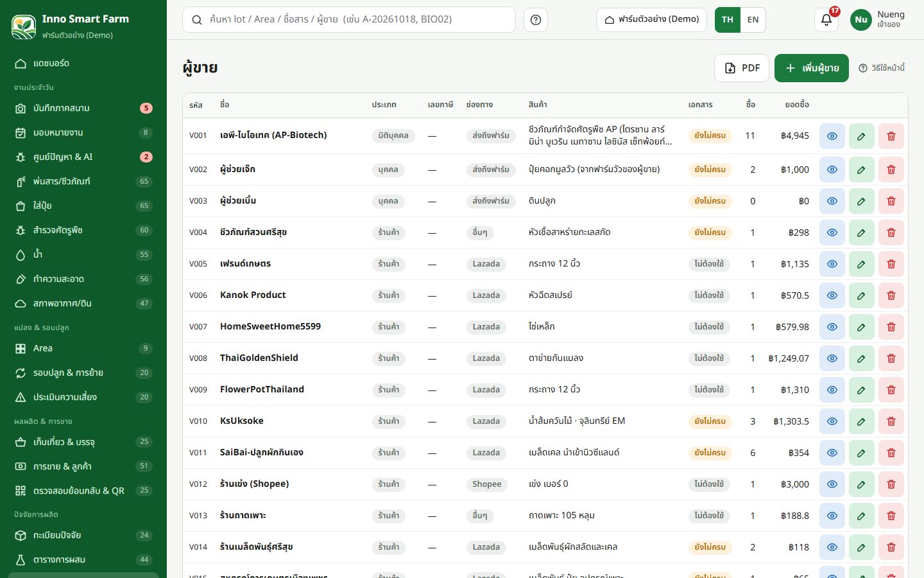Open the notifications bell

tap(826, 20)
